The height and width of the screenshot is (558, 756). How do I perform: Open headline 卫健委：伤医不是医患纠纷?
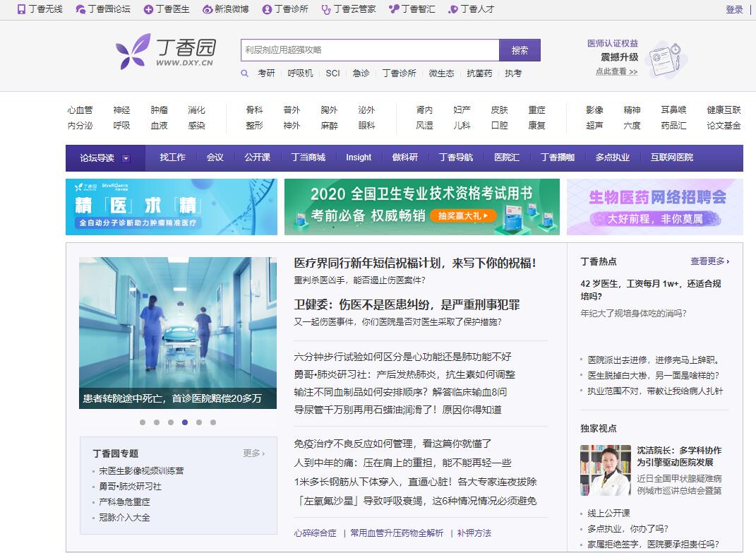coord(407,304)
